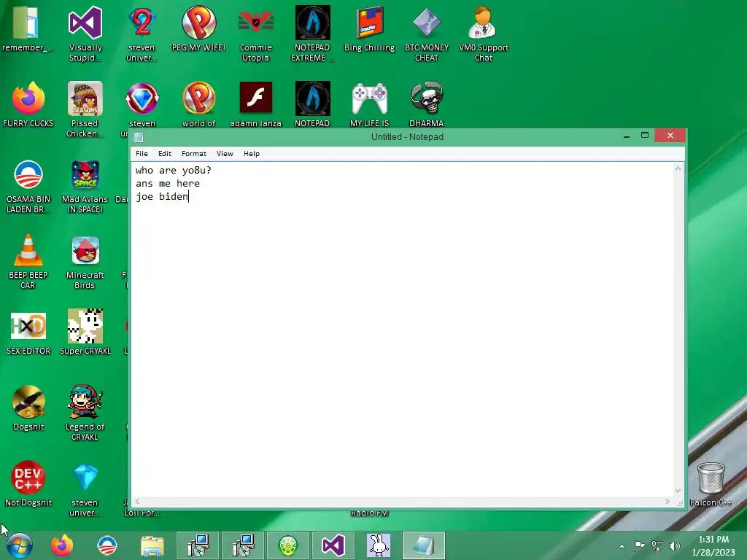
Task: Select the 'VM0 Support Chat' desktop icon
Action: 484,34
